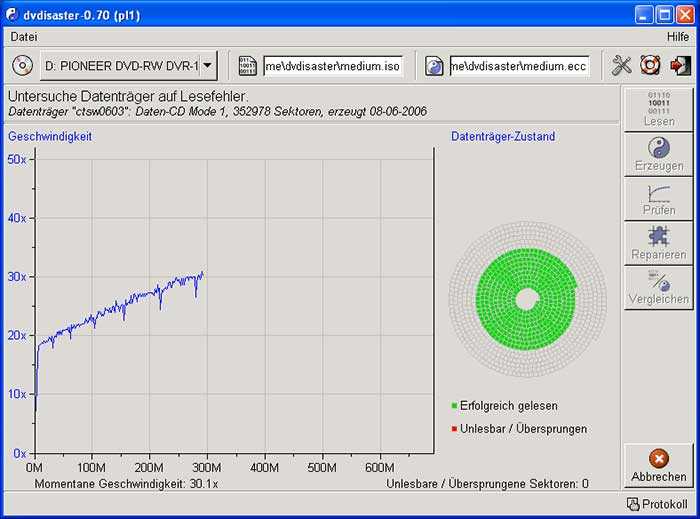Open the Protokoll log view
Viewport: 700px width, 519px height.
(x=657, y=504)
